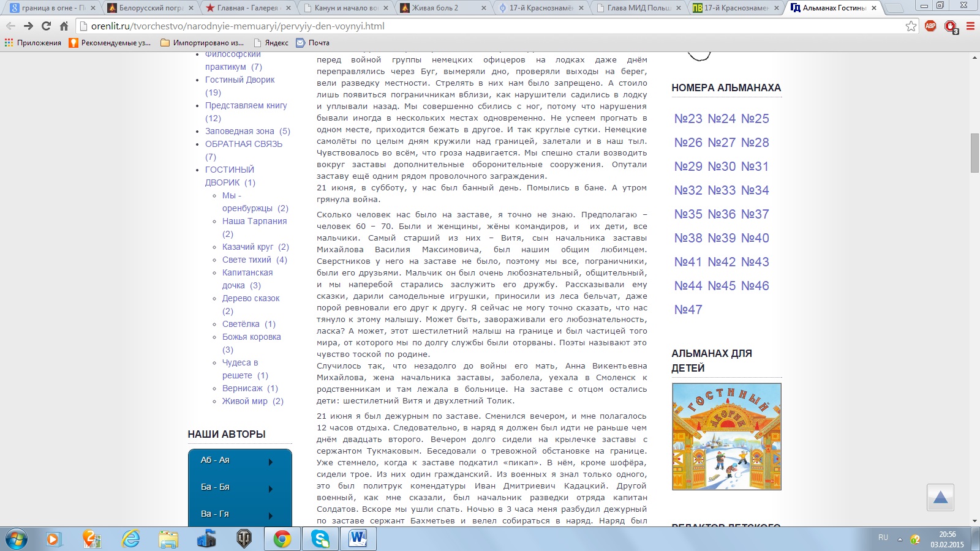Screen dimensions: 980x551
Task: Open Microsoft Word from taskbar
Action: [x=358, y=539]
